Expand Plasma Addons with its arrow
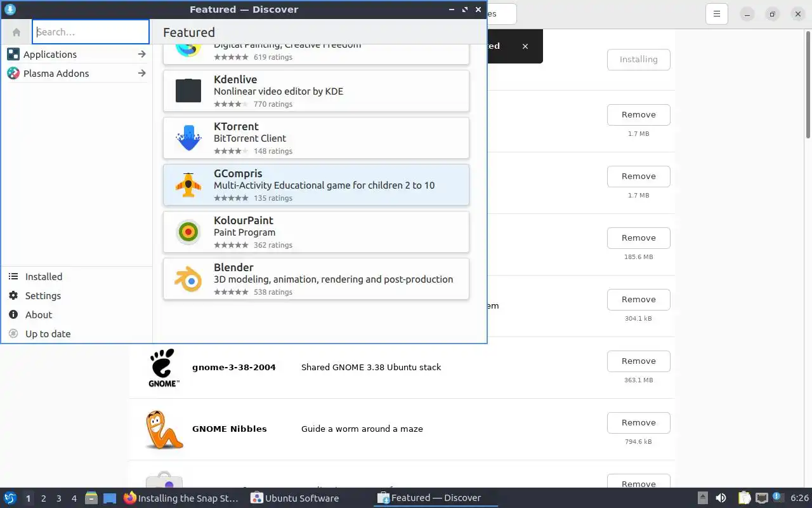812x508 pixels. (x=141, y=74)
